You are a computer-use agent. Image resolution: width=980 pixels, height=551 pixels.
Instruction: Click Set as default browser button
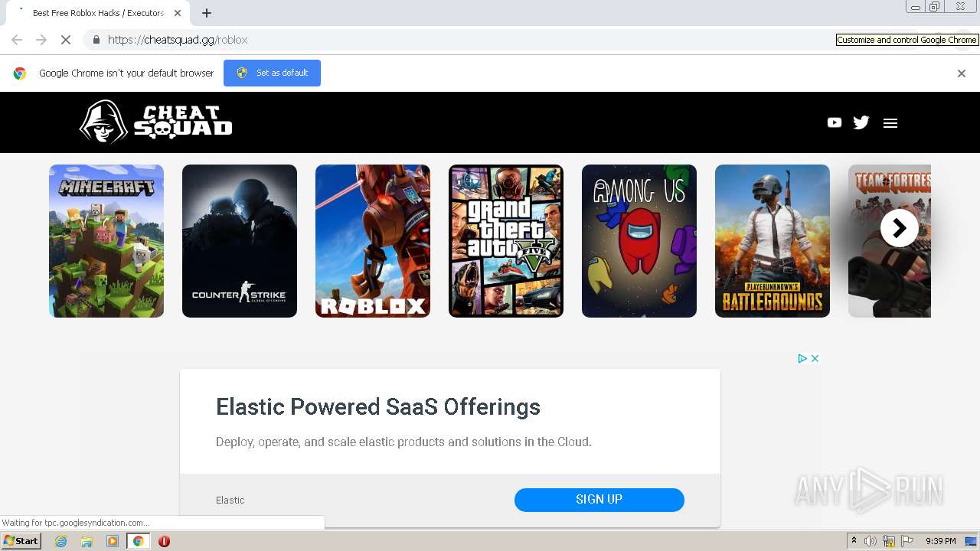272,73
